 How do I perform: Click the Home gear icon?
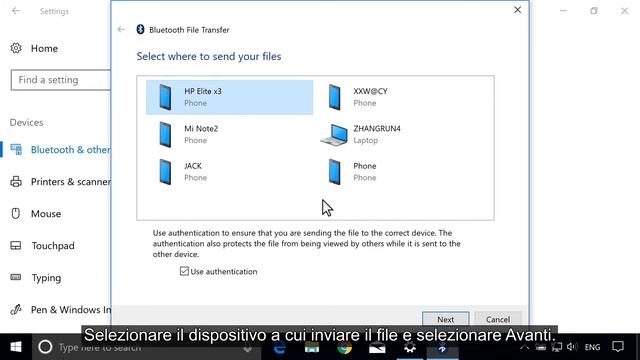click(x=16, y=48)
